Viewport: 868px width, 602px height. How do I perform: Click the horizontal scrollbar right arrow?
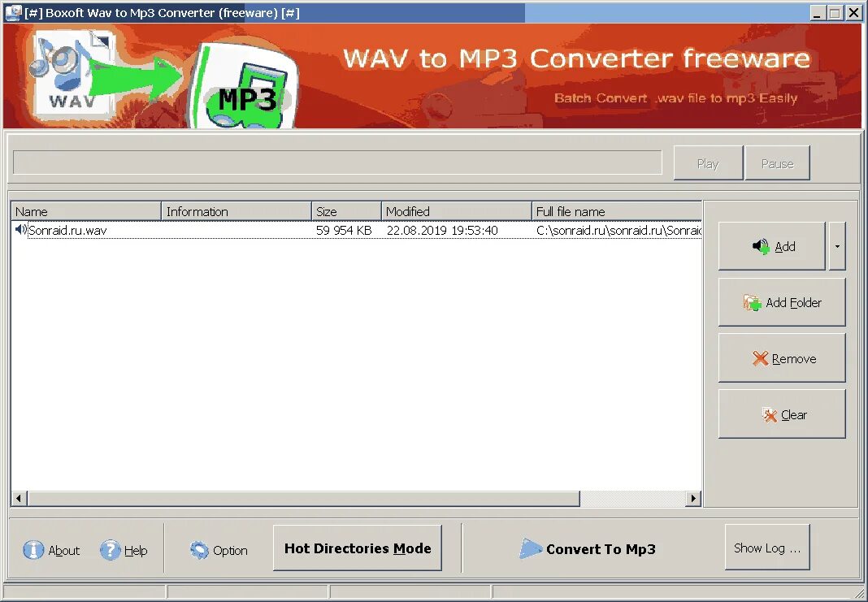[x=693, y=498]
